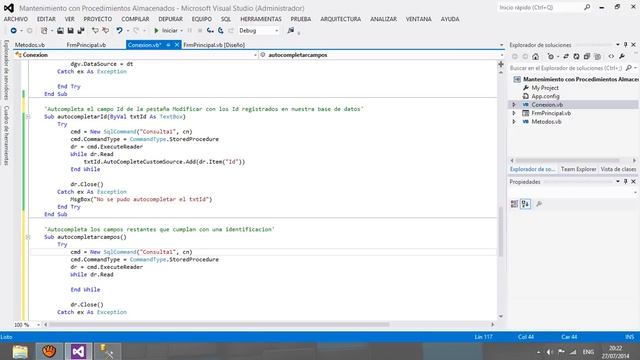Click the Categorized icon in Propiedades panel
640x360 pixels.
514,204
